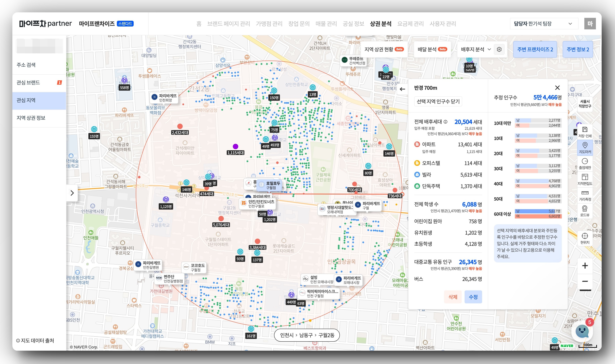615x364 pixels.
Task: Go to the 홈 menu
Action: pos(199,24)
